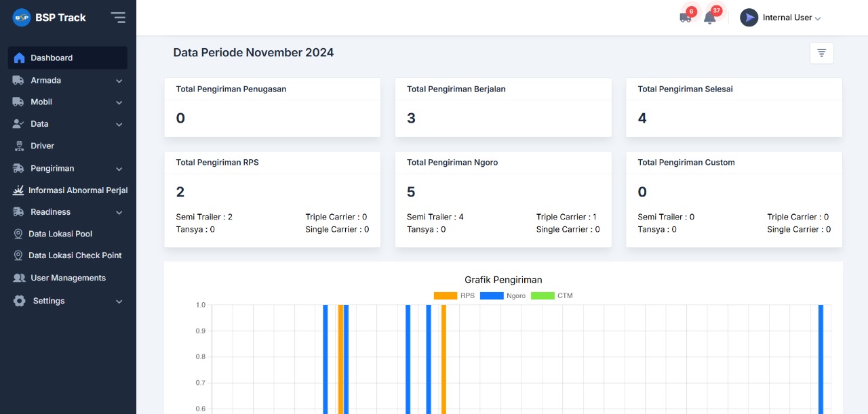Click the Data Periode November 2024 heading
Image resolution: width=868 pixels, height=414 pixels.
pyautogui.click(x=254, y=53)
